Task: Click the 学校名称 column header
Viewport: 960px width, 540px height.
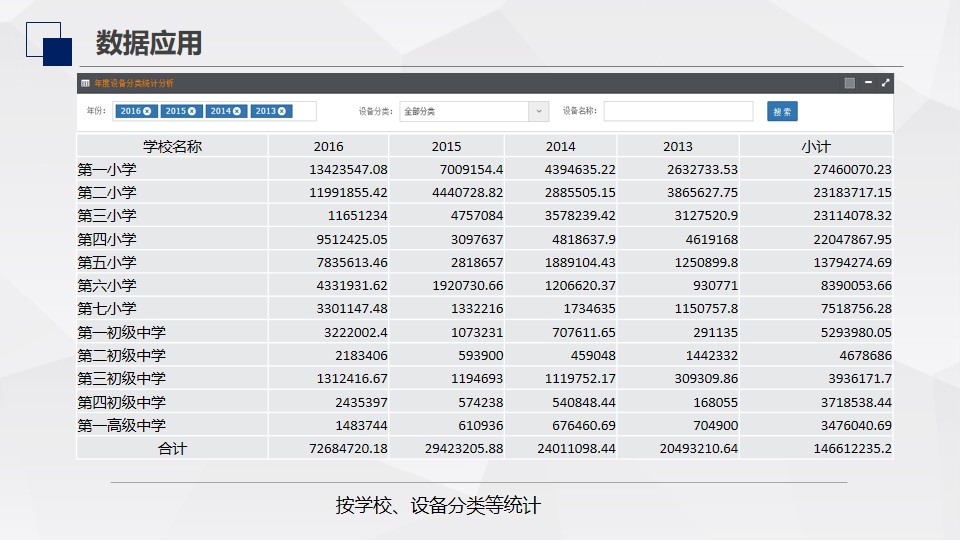Action: 172,146
